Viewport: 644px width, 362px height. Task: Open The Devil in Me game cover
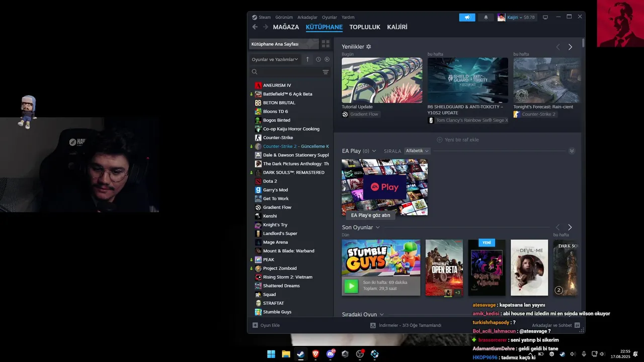coord(529,267)
